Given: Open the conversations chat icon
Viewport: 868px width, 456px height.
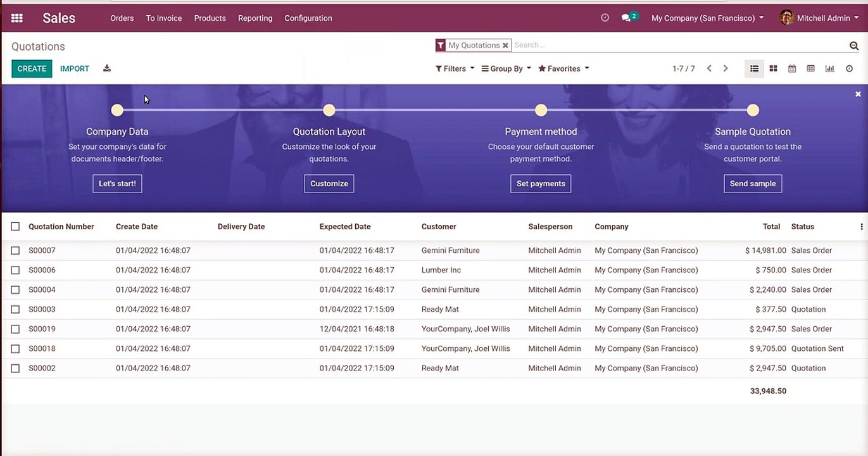Looking at the screenshot, I should [626, 18].
